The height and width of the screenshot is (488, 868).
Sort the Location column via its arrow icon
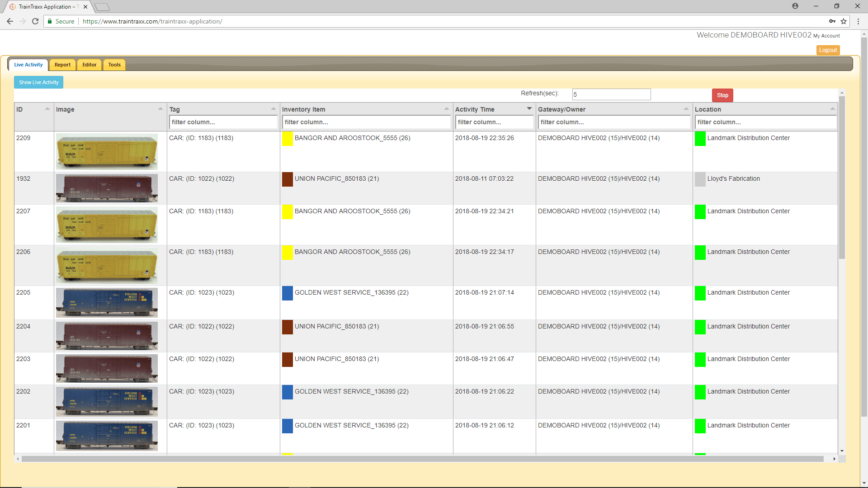point(833,108)
